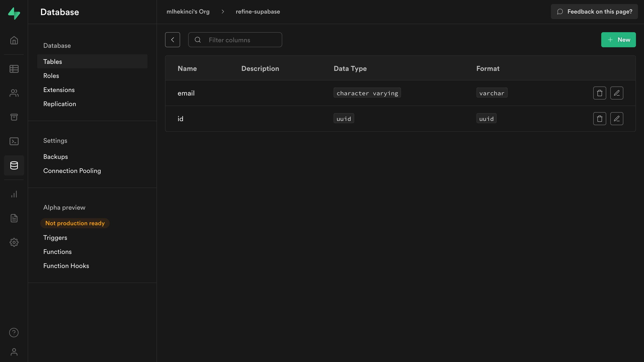Open the SQL editor terminal icon
This screenshot has height=362, width=644.
pos(14,141)
